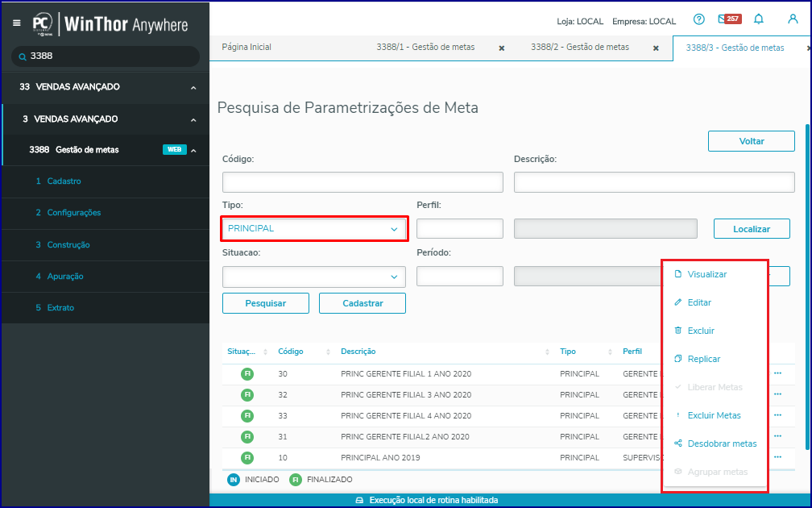The image size is (812, 508).
Task: Click the FI status icon for code 32
Action: (x=247, y=394)
